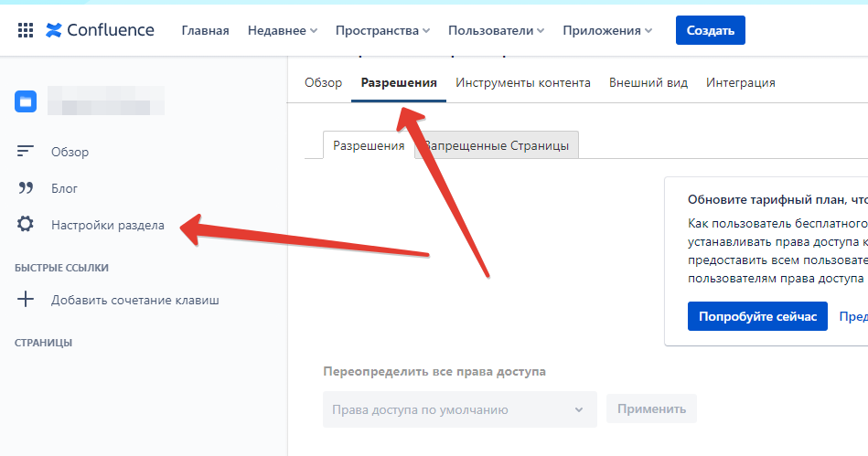Click the Блог quotation marks icon

26,188
